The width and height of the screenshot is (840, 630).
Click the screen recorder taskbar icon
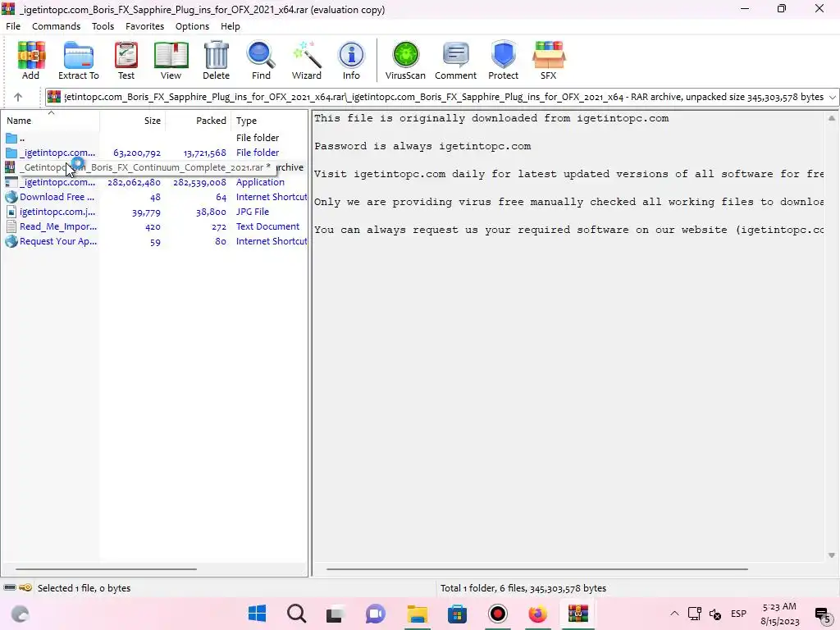(x=498, y=614)
